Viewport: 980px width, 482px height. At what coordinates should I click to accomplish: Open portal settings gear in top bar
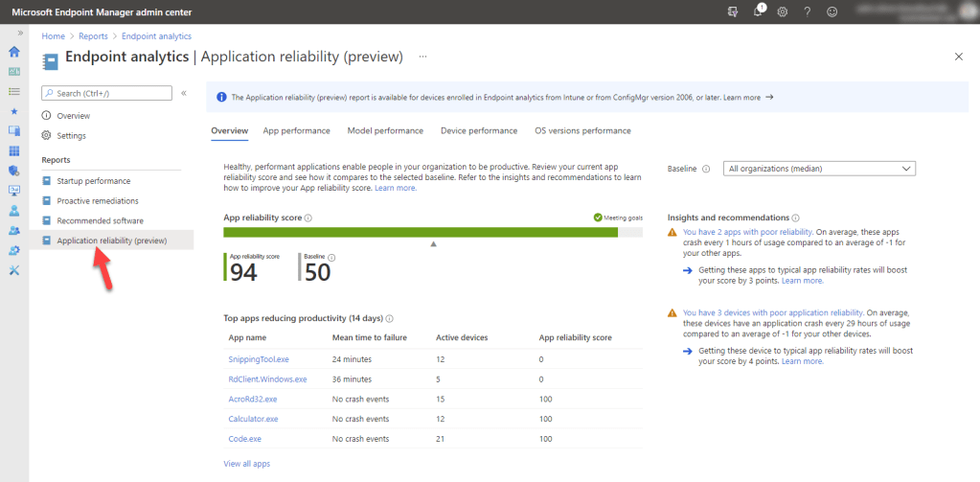point(782,11)
